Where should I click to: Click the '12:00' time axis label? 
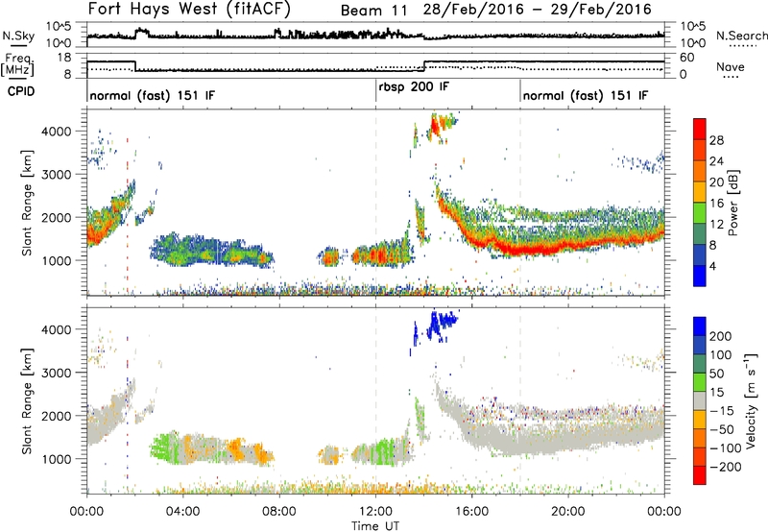click(375, 512)
